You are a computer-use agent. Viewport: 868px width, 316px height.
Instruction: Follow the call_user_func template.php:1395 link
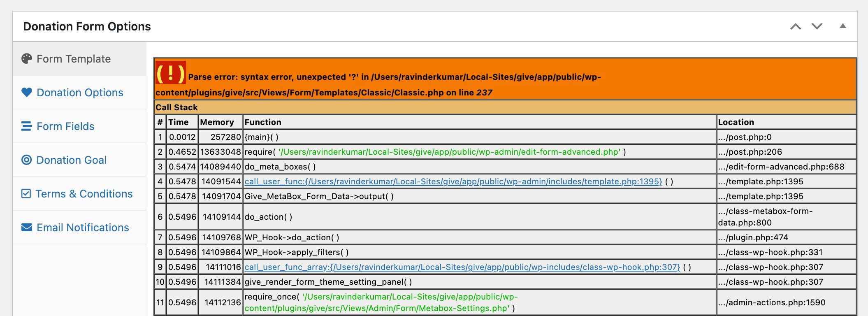point(453,181)
